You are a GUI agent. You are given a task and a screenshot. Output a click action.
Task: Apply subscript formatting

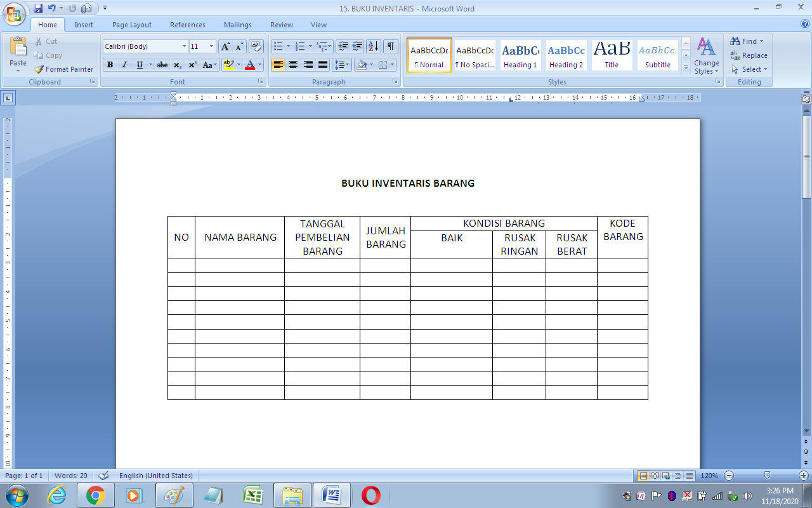point(177,65)
